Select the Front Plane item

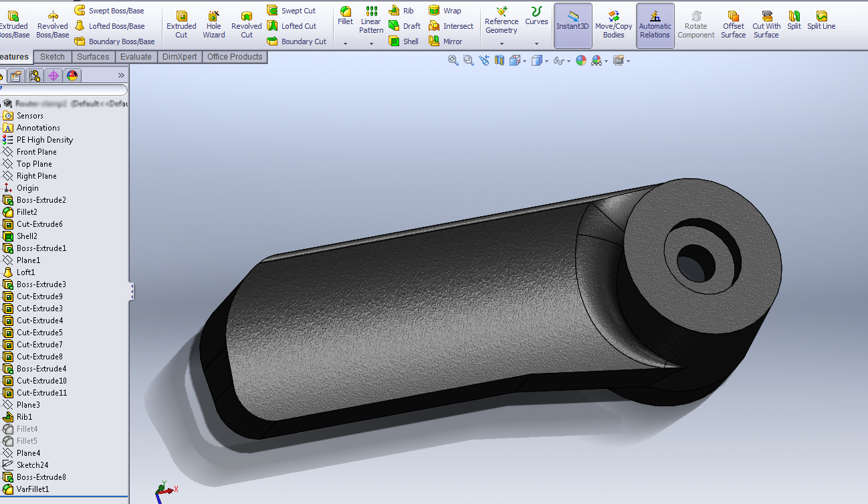point(37,152)
